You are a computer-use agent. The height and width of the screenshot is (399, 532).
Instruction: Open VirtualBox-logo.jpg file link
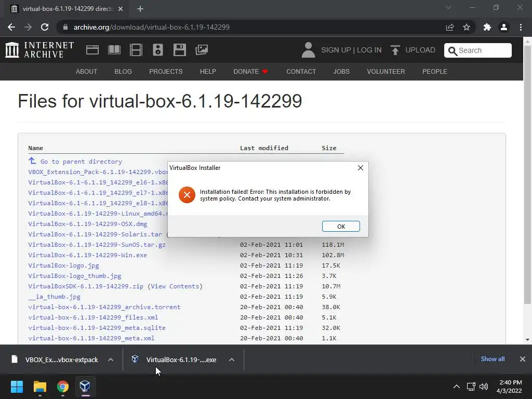63,265
